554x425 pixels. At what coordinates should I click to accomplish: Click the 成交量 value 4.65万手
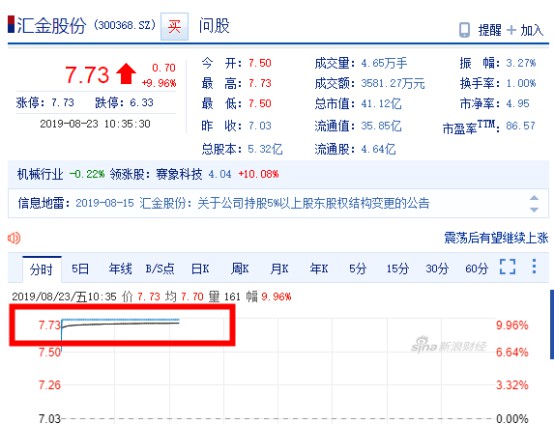(384, 63)
